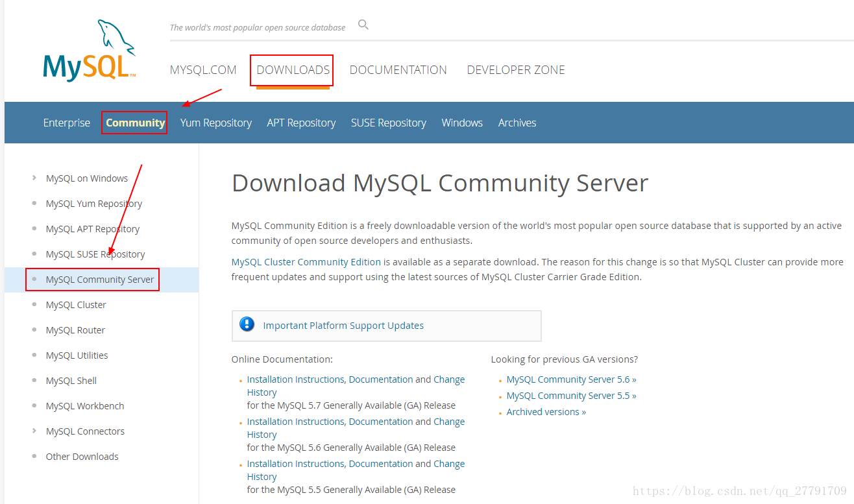Expand the MySQL Connectors item

(x=34, y=431)
